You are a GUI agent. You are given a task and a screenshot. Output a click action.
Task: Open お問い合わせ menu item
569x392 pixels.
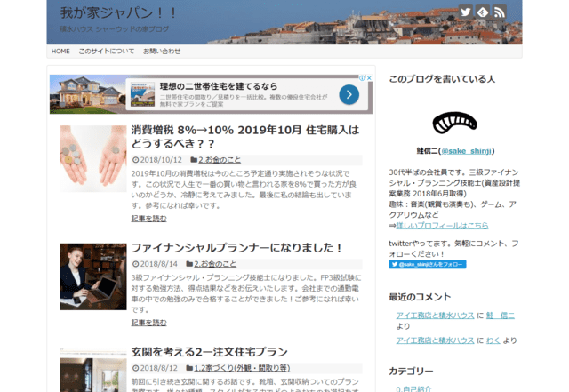click(x=162, y=52)
